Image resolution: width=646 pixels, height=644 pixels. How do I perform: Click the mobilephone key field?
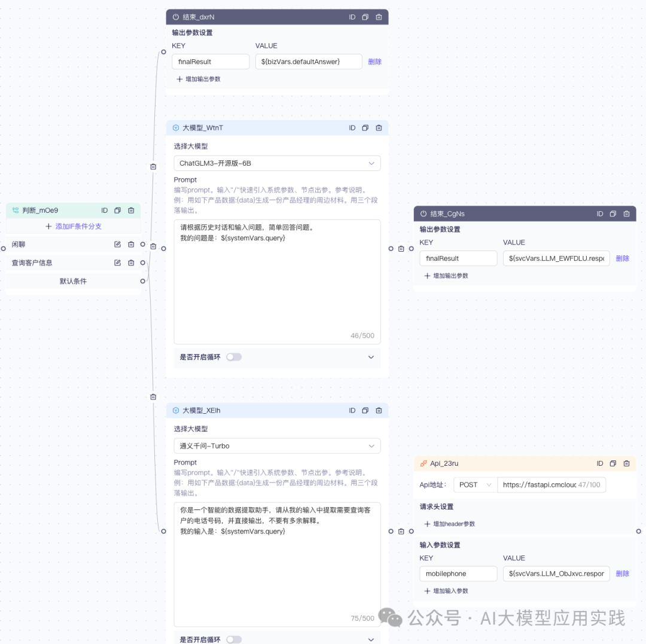point(458,573)
